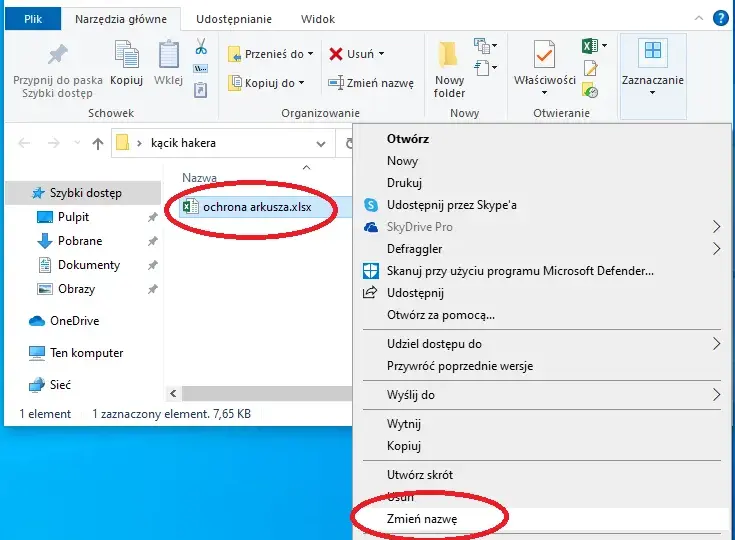
Task: Click the Excel open icon in Otwieranie
Action: [x=590, y=46]
